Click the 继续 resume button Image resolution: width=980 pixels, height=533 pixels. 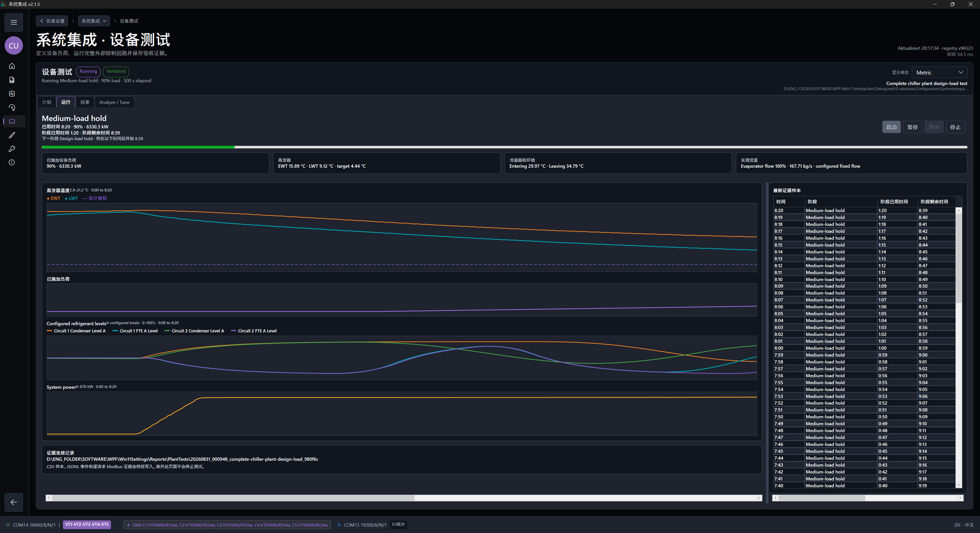(x=934, y=127)
